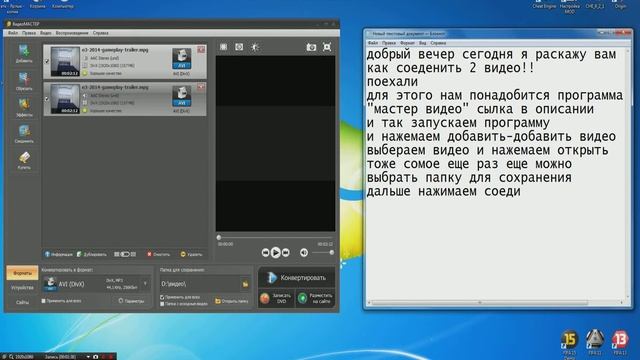Open Параметры (settings) button

131,301
